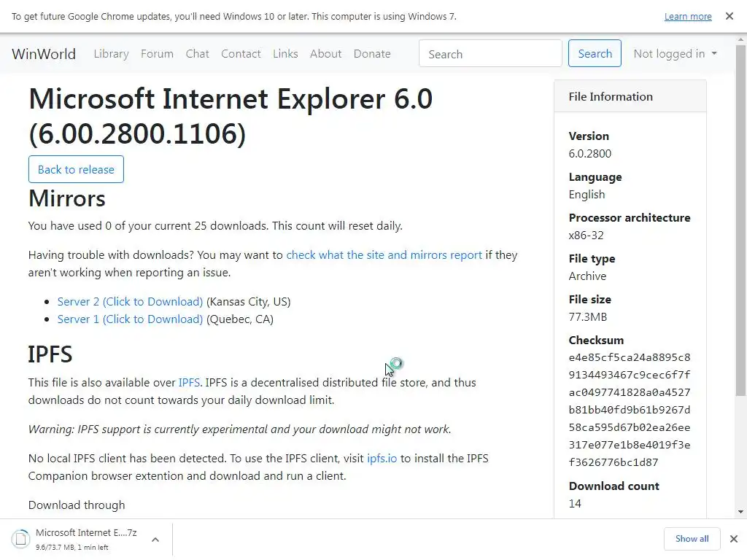Viewport: 747px width, 560px height.
Task: Visit the ipfs.io link
Action: pyautogui.click(x=382, y=458)
